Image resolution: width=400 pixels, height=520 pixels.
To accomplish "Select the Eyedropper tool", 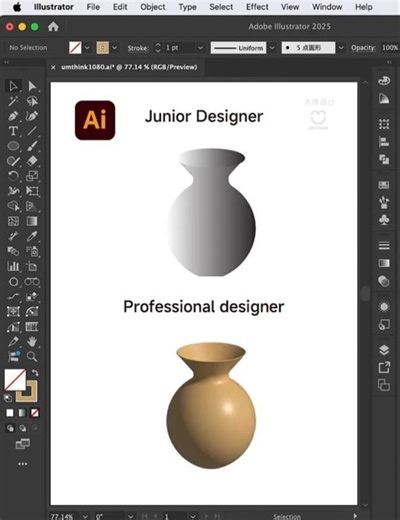I will 32,236.
